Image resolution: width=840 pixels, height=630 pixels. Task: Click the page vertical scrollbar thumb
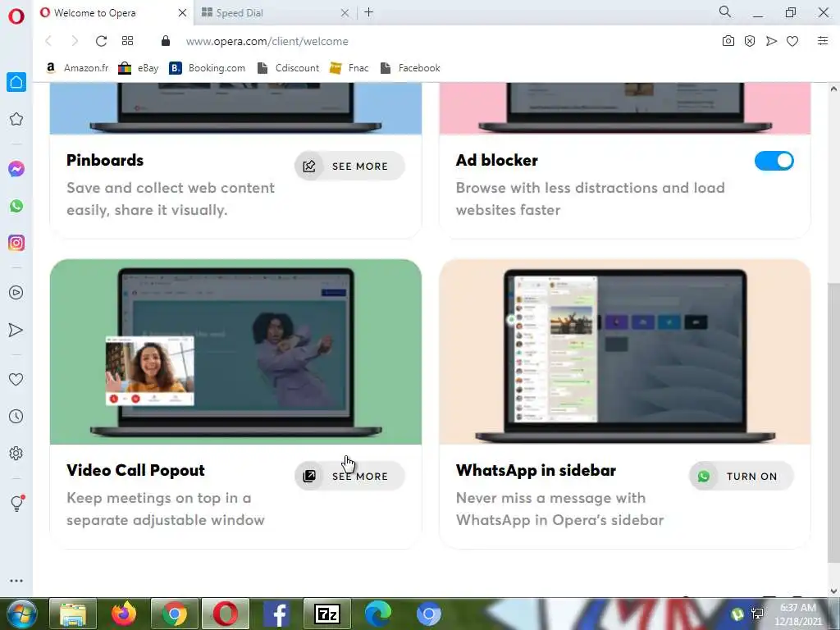click(x=833, y=424)
